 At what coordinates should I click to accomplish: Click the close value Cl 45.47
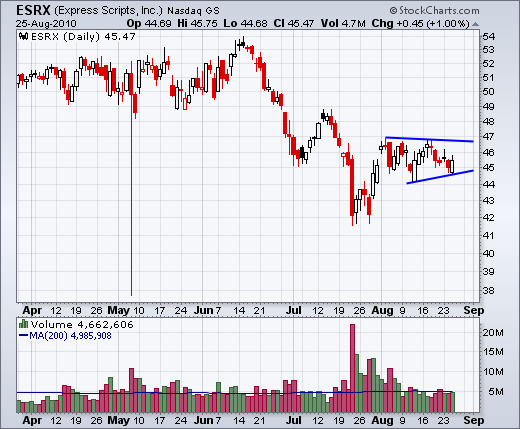tap(294, 24)
